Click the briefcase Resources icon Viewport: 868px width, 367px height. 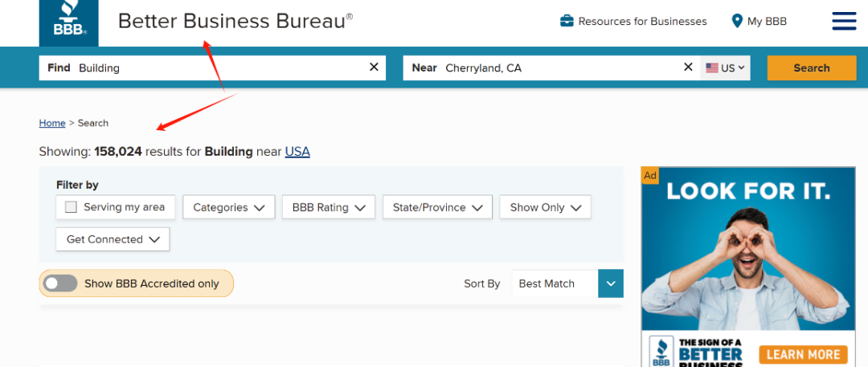[x=567, y=21]
